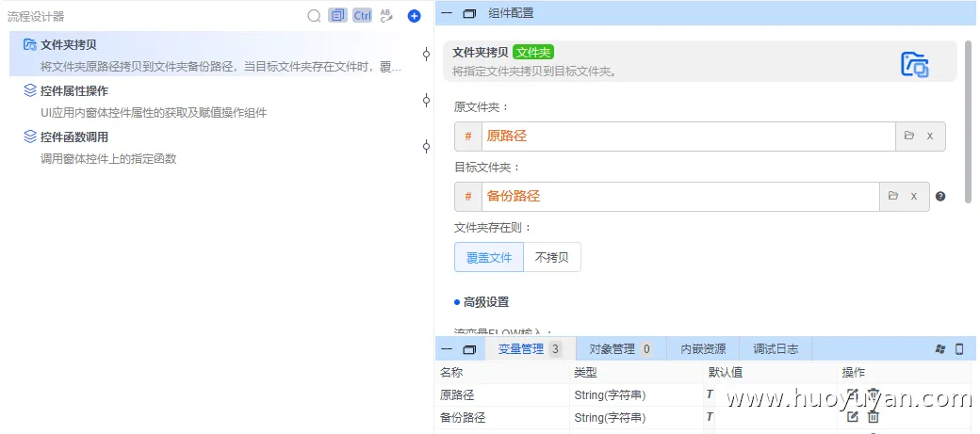
Task: Click the 组件配置 panel vertical scrollbar
Action: click(969, 121)
